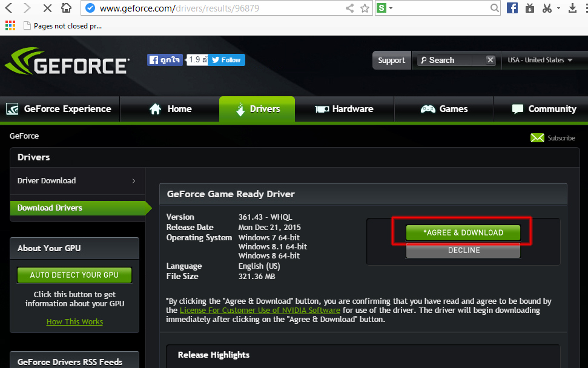Expand the scissors tool dropdown arrow
This screenshot has width=588, height=368.
[x=558, y=8]
